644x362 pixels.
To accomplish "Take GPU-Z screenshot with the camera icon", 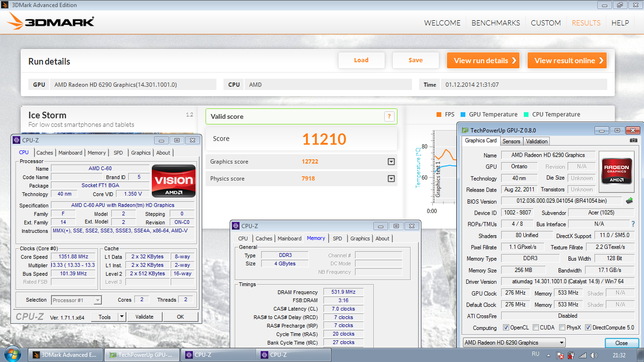I will [634, 140].
